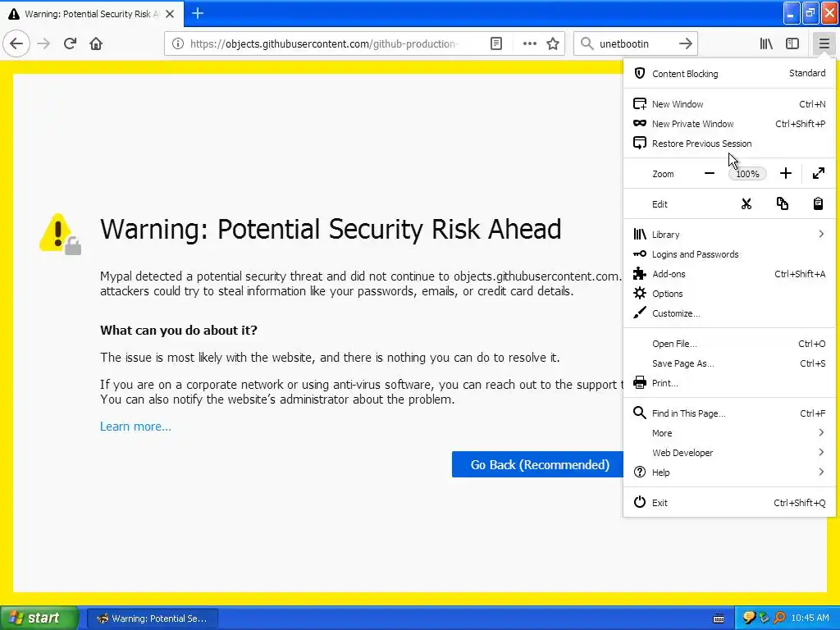The height and width of the screenshot is (630, 840).
Task: Select Customize... menu entry
Action: (729, 313)
